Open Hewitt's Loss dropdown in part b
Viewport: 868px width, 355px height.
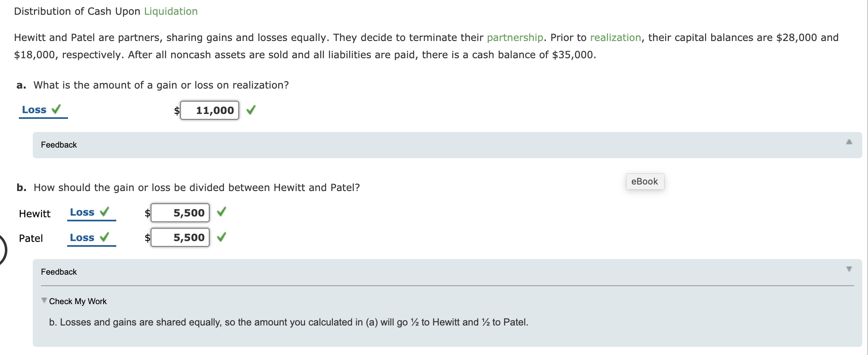83,212
